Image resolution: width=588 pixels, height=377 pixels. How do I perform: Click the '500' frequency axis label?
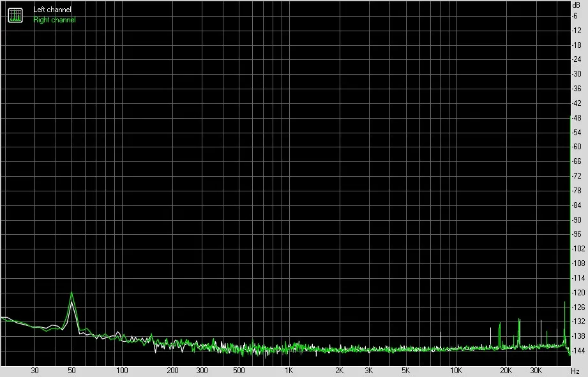pos(239,371)
